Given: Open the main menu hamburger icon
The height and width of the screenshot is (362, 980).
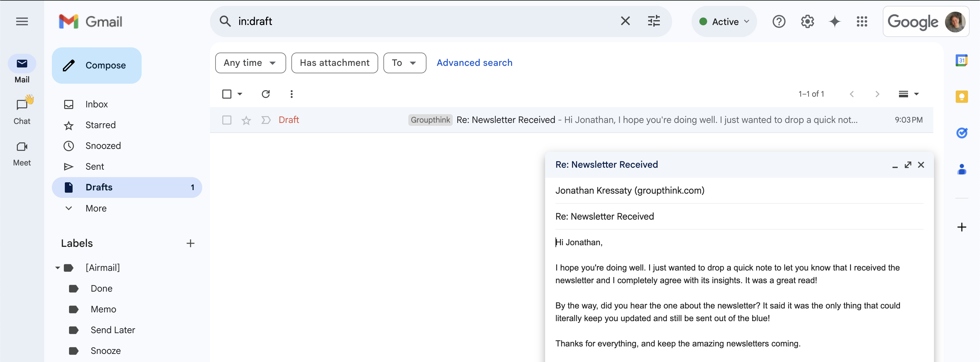Looking at the screenshot, I should tap(22, 21).
